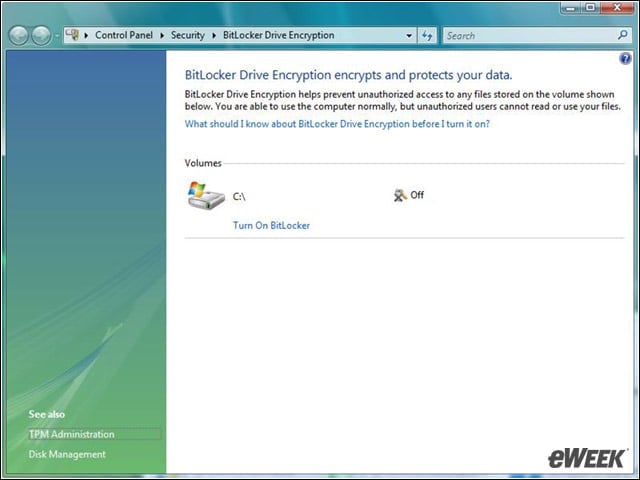Viewport: 640px width, 480px height.
Task: Select Security in the address breadcrumb
Action: [x=187, y=35]
